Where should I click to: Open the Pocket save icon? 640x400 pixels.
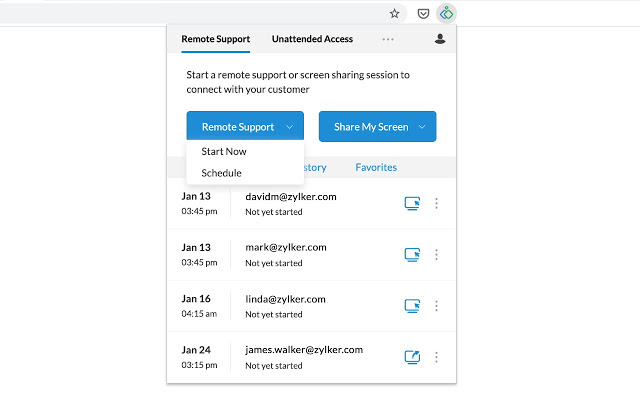[x=423, y=14]
